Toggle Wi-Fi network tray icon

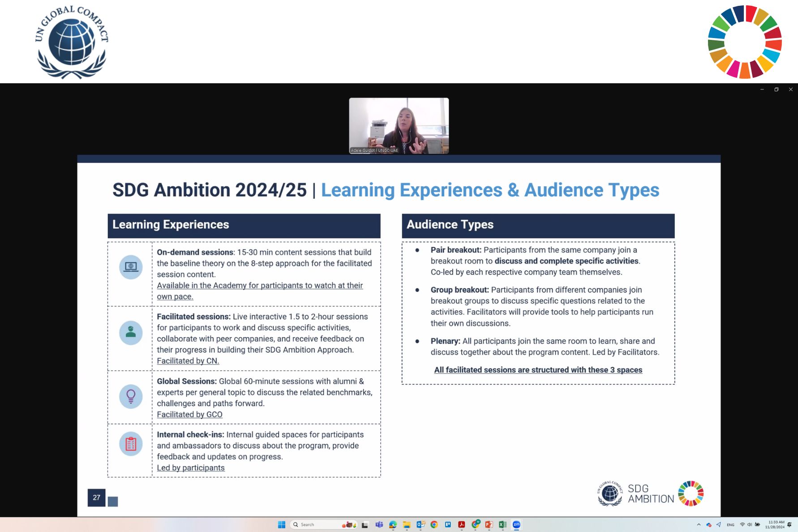[742, 524]
